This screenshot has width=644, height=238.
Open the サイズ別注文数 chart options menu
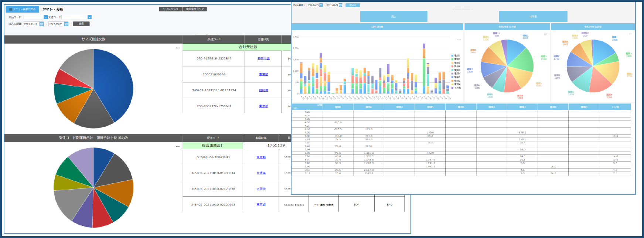pyautogui.click(x=178, y=48)
